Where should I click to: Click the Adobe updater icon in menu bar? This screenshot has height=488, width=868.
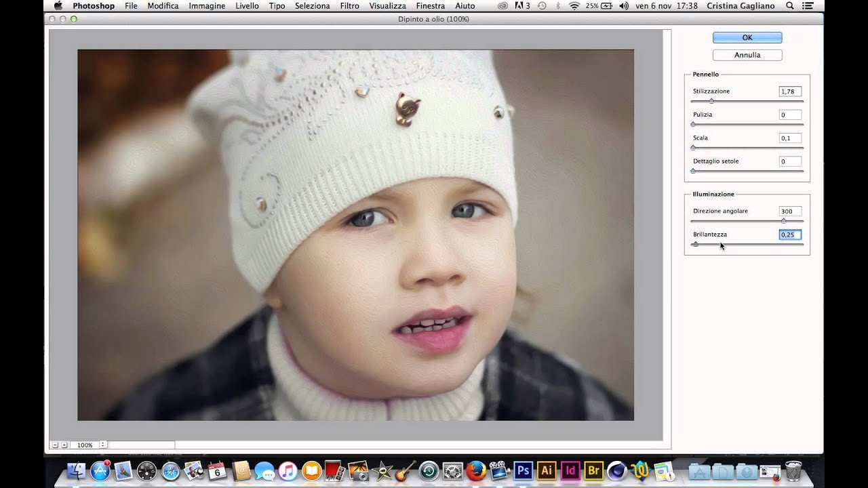pyautogui.click(x=523, y=6)
